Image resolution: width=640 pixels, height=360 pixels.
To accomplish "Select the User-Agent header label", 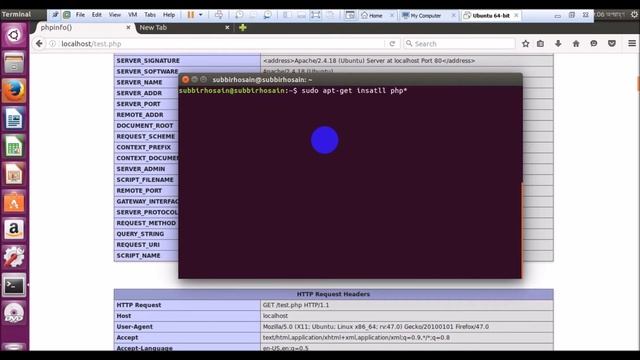I will click(x=134, y=327).
